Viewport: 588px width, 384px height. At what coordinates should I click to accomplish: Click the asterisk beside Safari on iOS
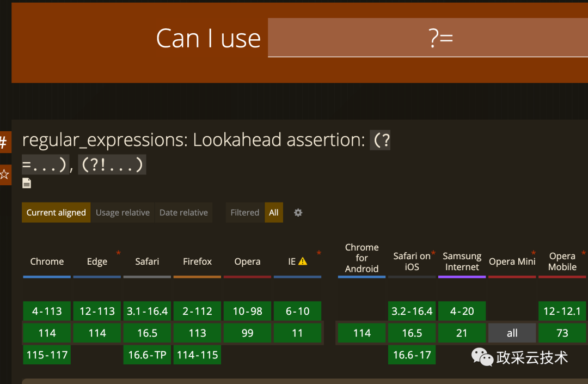point(433,253)
